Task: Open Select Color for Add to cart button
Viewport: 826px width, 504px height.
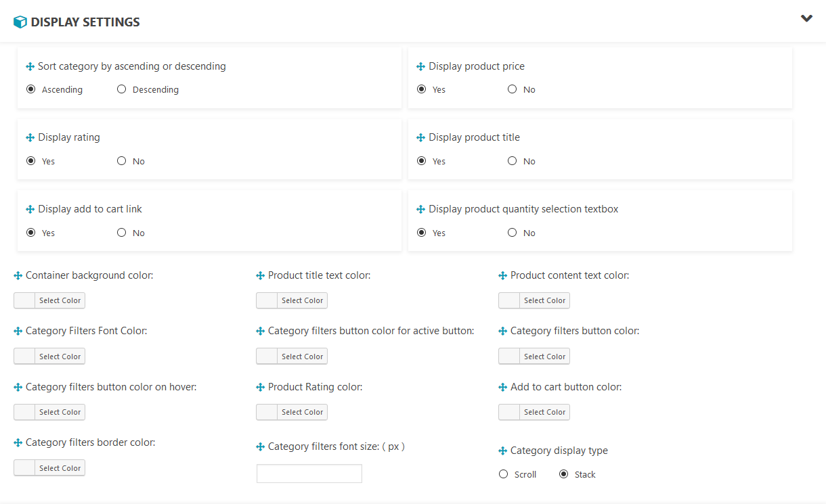Action: (544, 412)
